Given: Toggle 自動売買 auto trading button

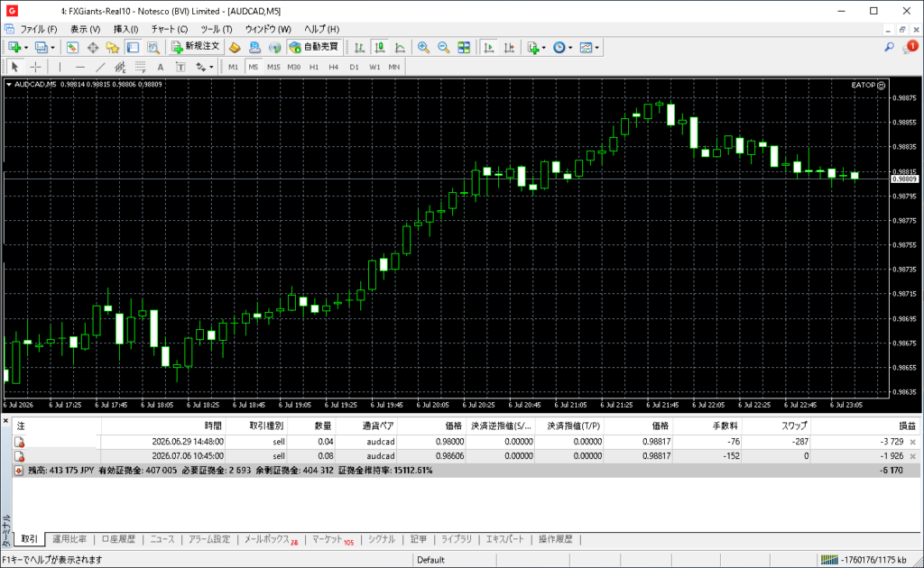Looking at the screenshot, I should [x=314, y=47].
